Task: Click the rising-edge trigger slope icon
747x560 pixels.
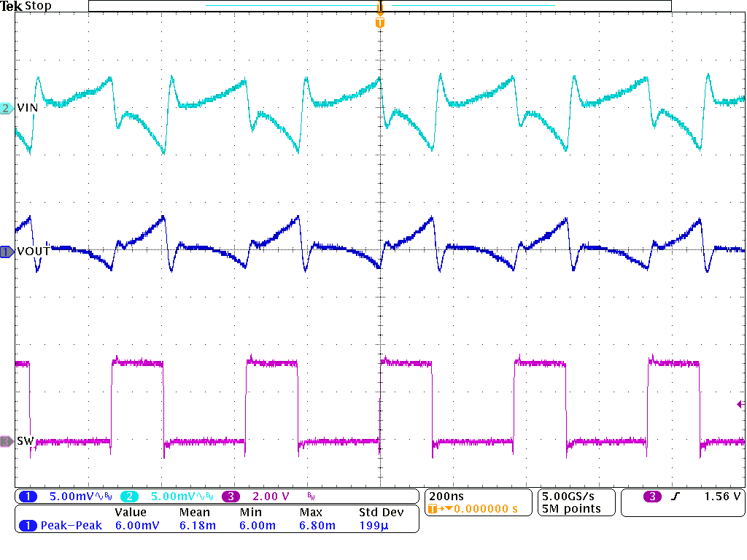Action: (x=676, y=494)
